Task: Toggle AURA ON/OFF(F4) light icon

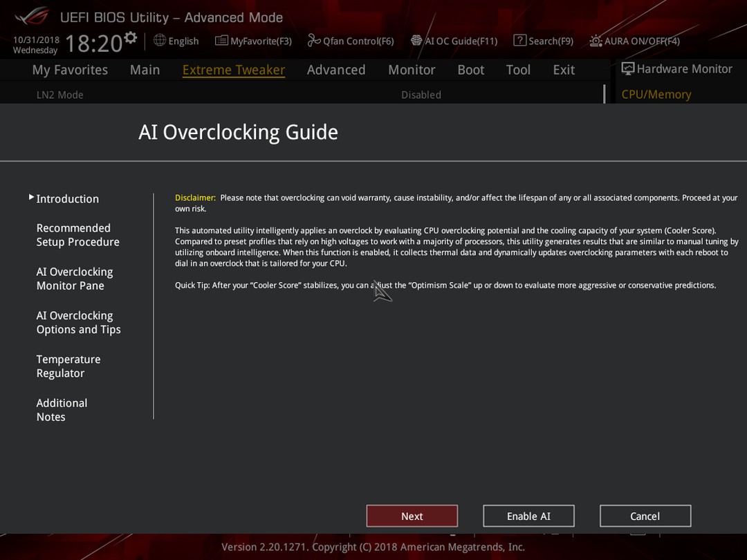Action: point(596,41)
